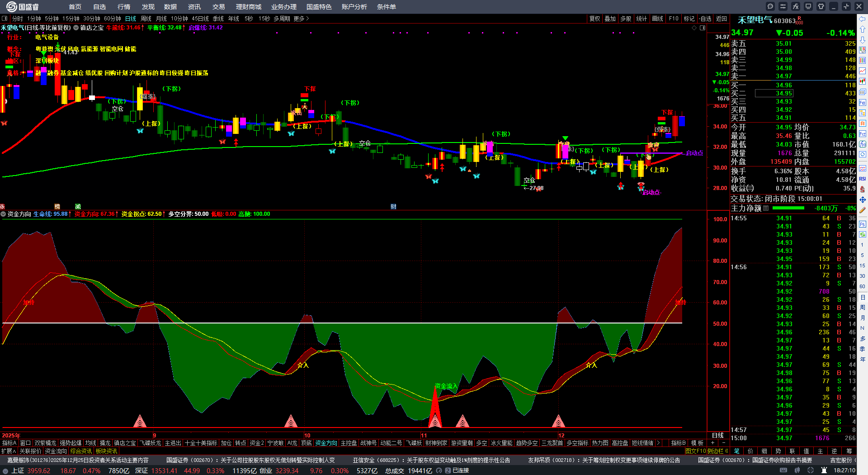Screen dimensions: 868x475
Task: Switch to the 分时 time-sharing period
Action: 18,19
